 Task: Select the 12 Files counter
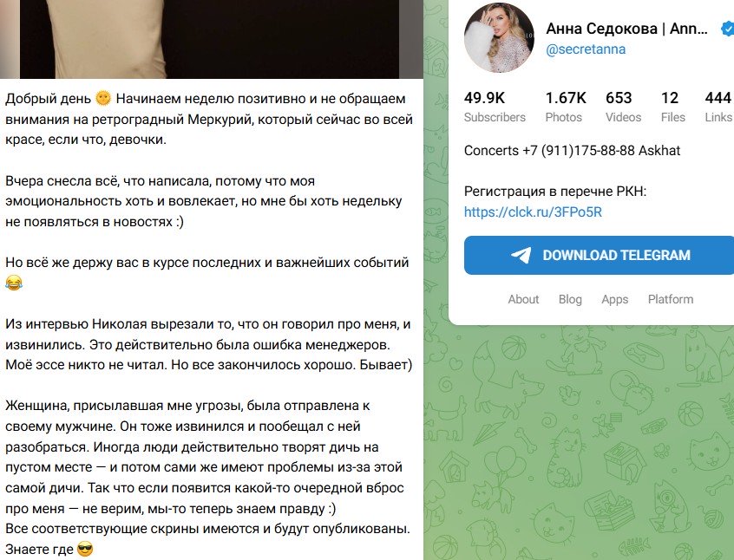[672, 107]
